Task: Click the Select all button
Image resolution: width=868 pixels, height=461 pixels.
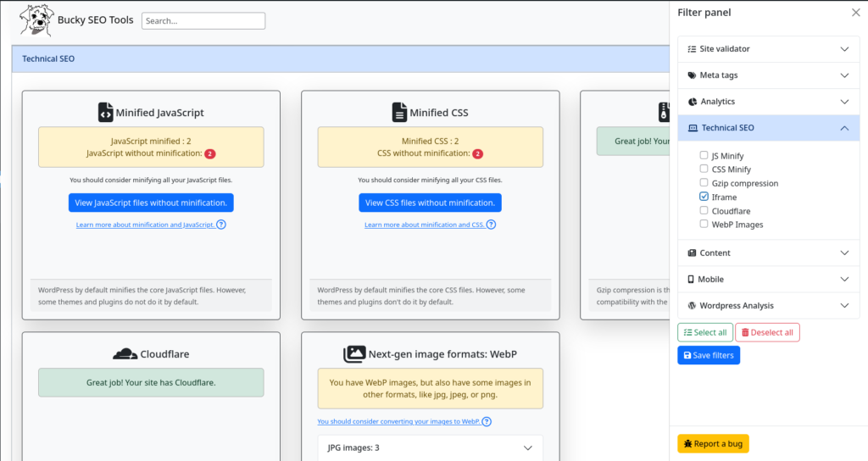Action: point(705,332)
